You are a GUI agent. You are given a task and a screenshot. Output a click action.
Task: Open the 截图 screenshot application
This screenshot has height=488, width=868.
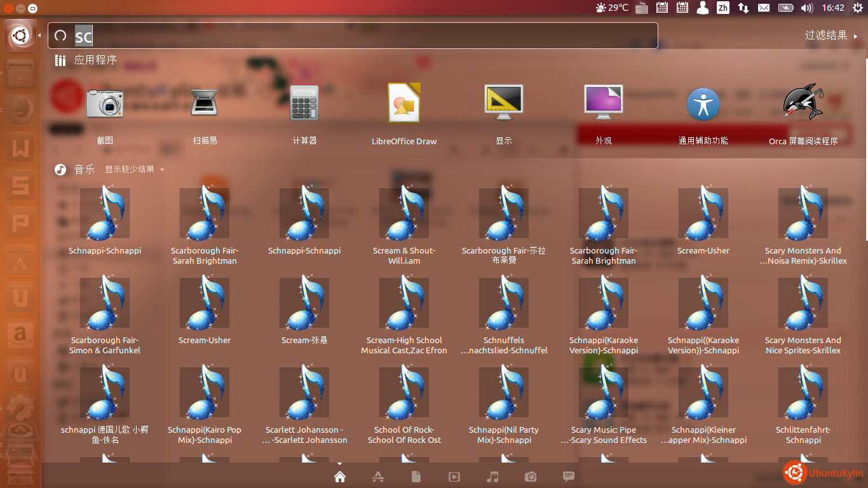[105, 104]
